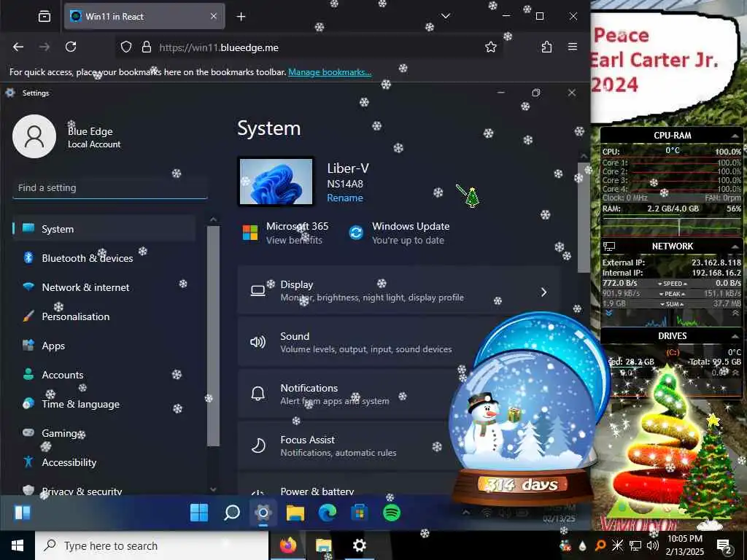Expand the Display settings chevron
Viewport: 747px width, 560px height.
[543, 292]
